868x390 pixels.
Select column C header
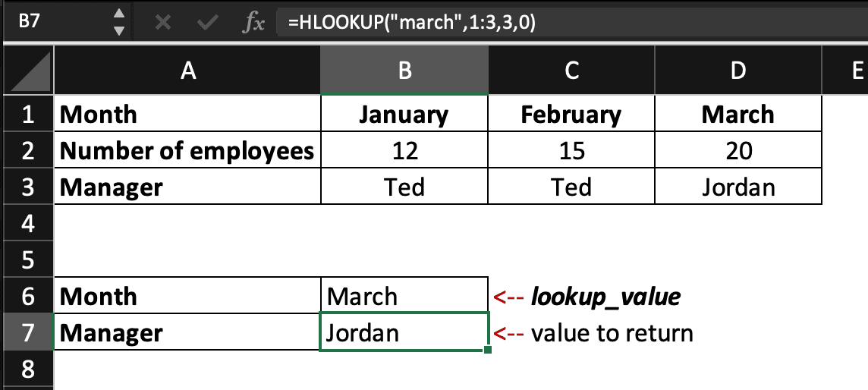coord(572,71)
